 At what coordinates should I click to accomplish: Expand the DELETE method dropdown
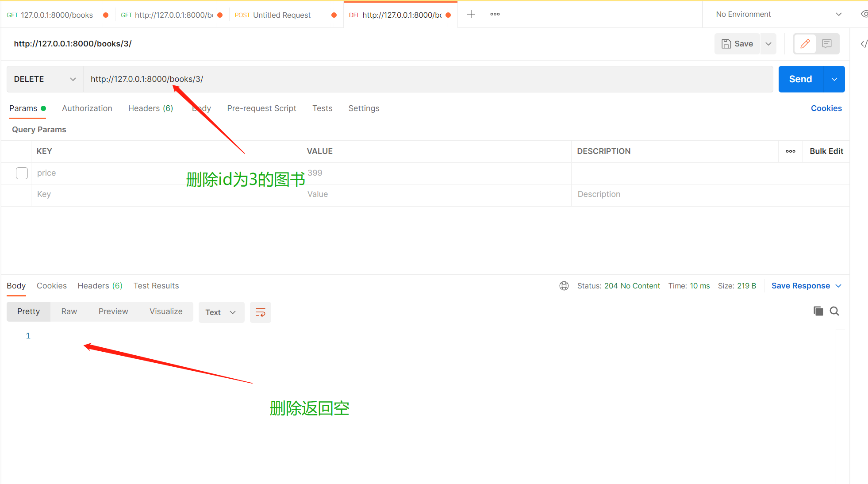45,79
